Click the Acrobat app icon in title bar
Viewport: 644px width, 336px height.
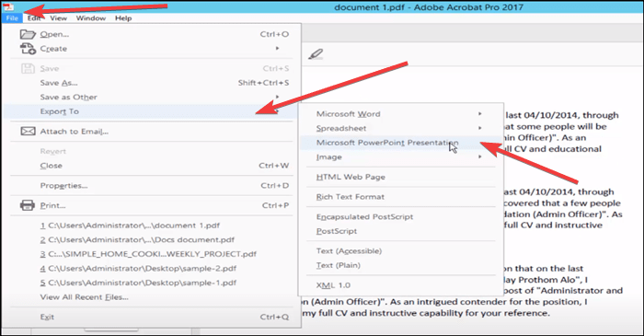(8, 6)
